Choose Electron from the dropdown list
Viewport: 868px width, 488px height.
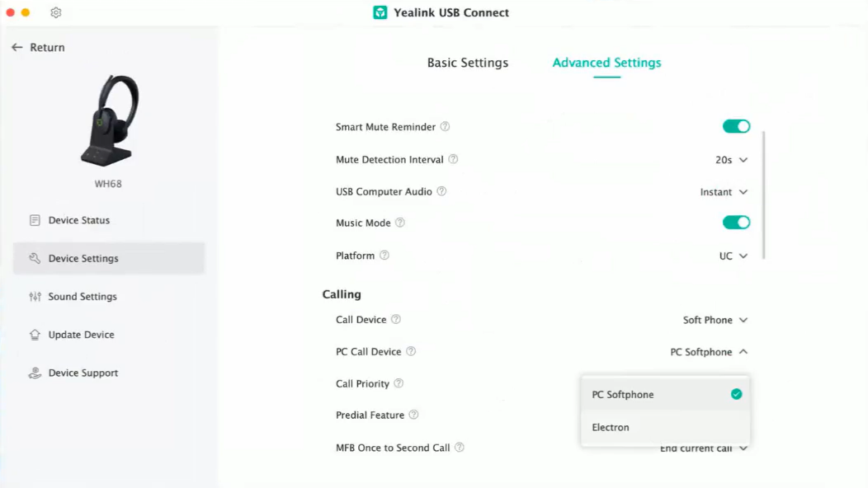665,427
